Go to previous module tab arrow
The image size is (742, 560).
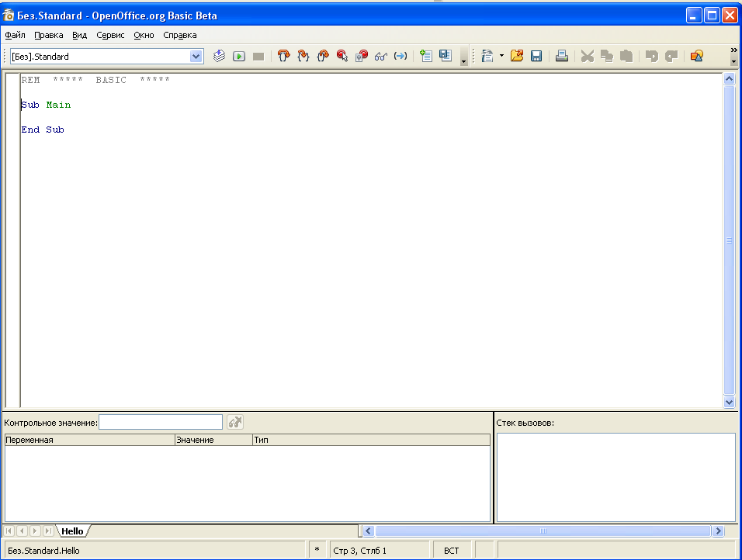coord(23,531)
